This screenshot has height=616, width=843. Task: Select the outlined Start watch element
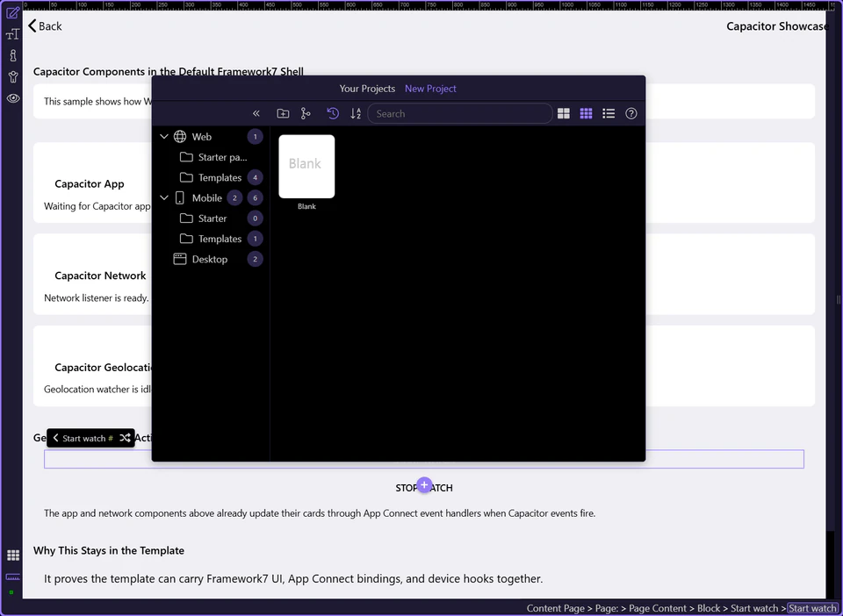(x=424, y=459)
